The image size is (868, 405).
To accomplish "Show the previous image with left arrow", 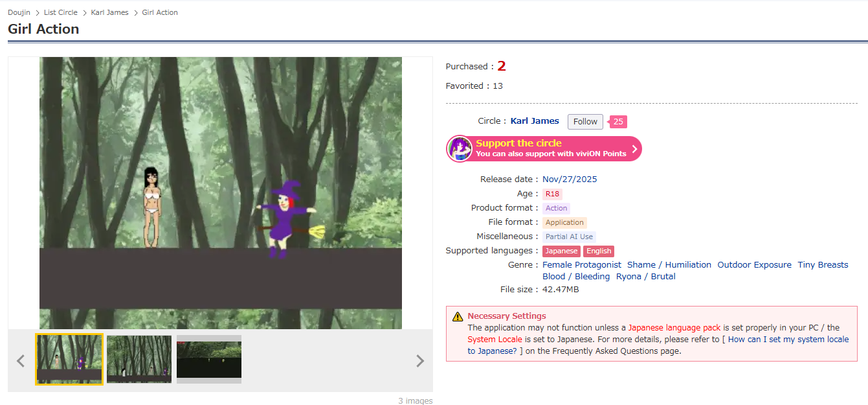I will [x=21, y=361].
